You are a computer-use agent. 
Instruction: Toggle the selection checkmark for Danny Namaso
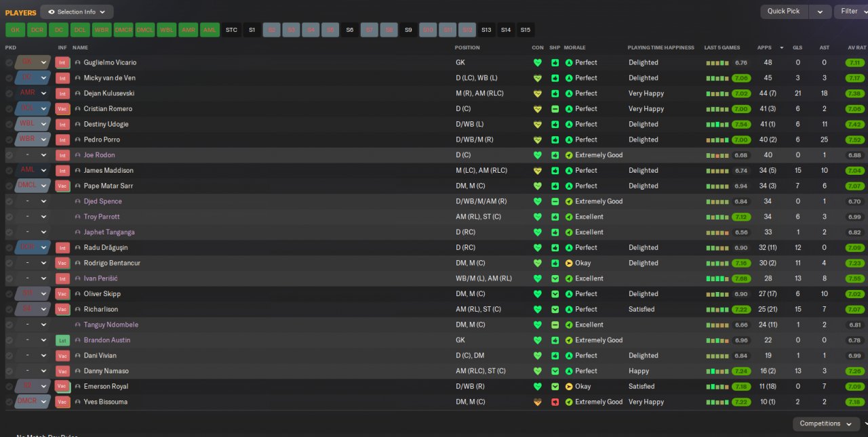click(9, 371)
